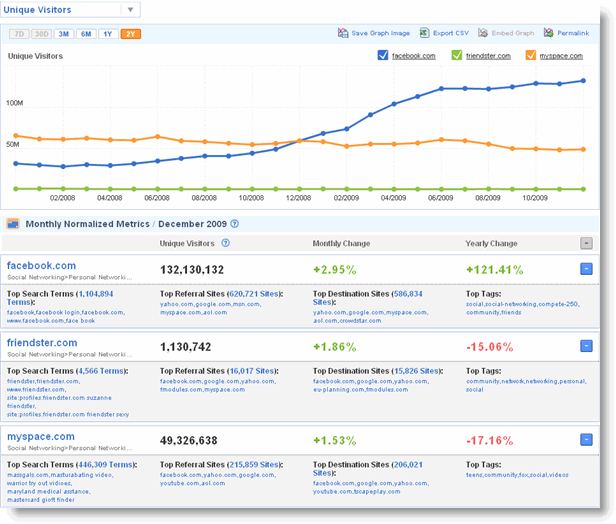Select the 2Y time range
Screen dimensions: 616x524
131,34
